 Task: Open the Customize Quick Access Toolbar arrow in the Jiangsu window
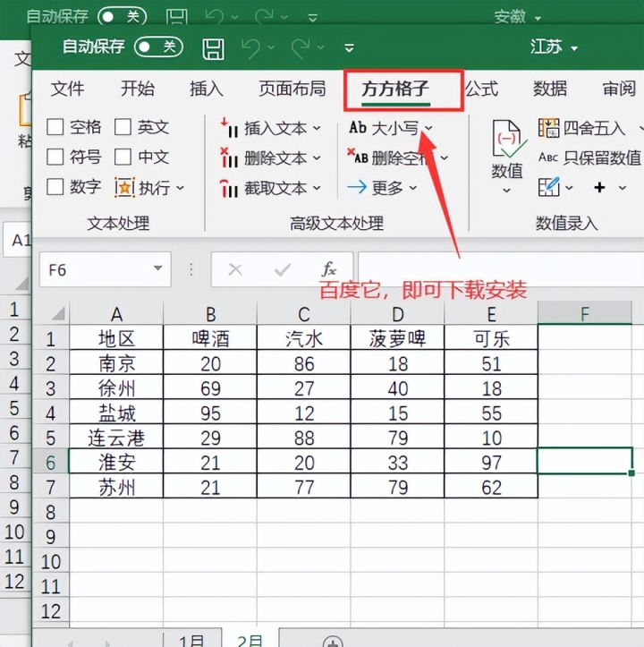coord(350,48)
